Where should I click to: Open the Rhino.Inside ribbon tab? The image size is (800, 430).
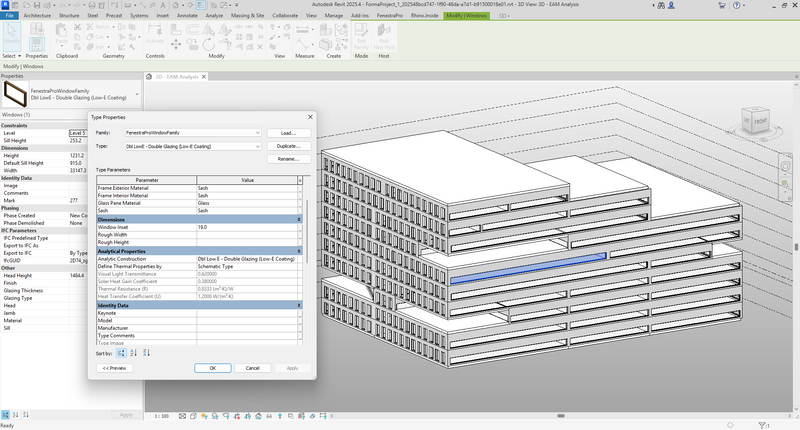pyautogui.click(x=424, y=16)
